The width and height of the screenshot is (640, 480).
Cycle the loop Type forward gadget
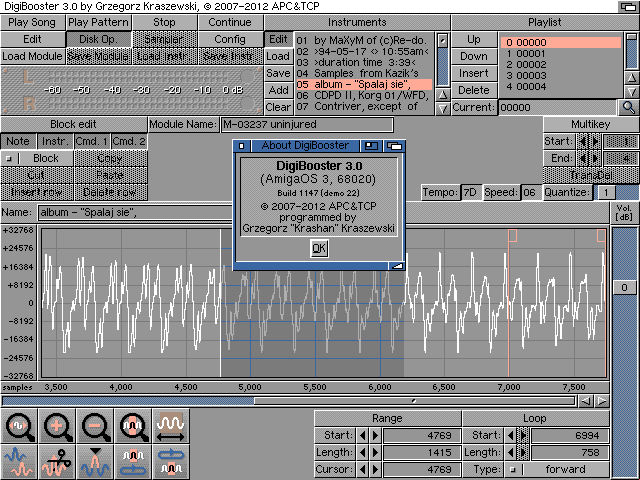[557, 469]
